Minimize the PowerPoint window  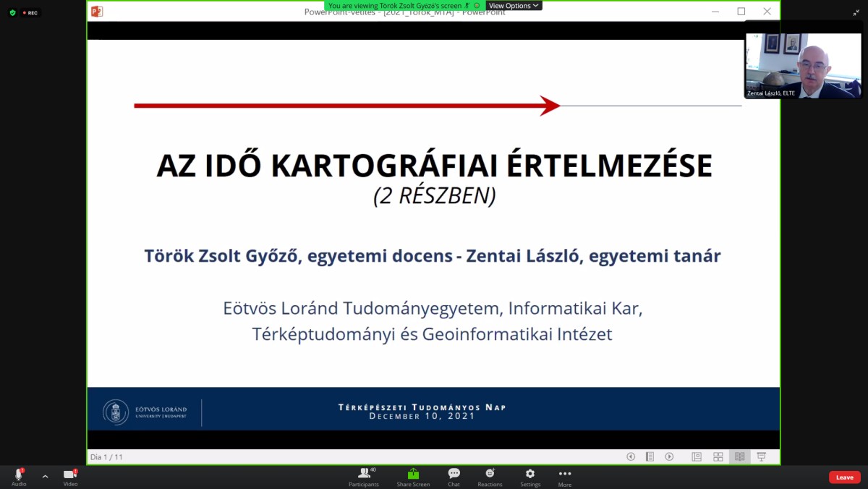click(715, 12)
